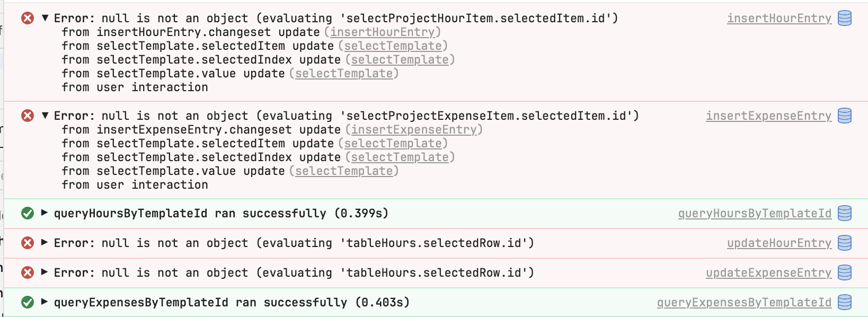Collapse the selectProjectExpenseItem error stack trace
Viewport: 868px width, 317px height.
pyautogui.click(x=45, y=116)
